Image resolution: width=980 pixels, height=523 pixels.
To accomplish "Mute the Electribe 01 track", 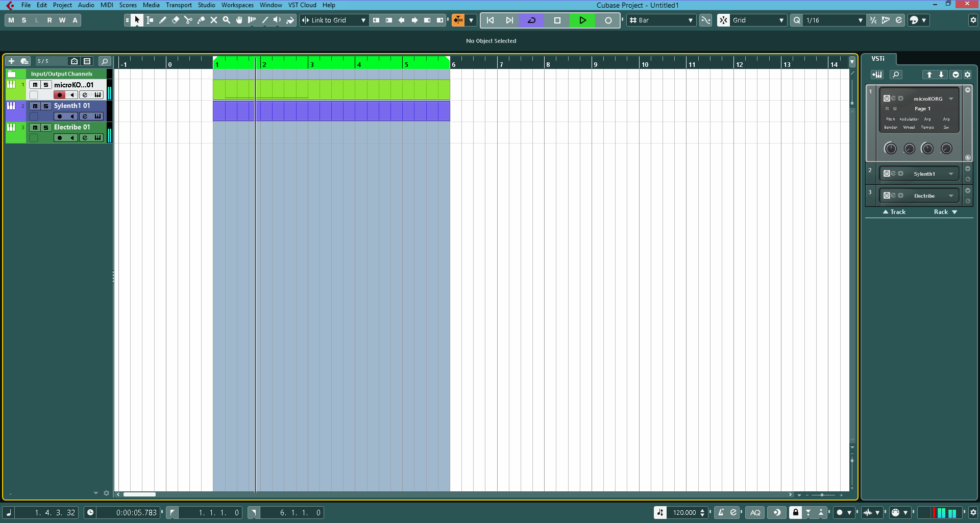I will click(x=35, y=127).
